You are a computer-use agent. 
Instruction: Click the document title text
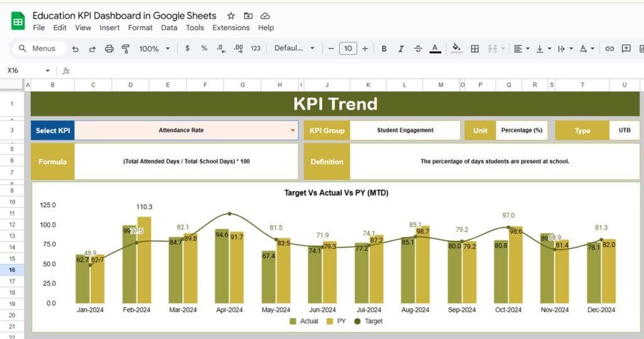[125, 16]
